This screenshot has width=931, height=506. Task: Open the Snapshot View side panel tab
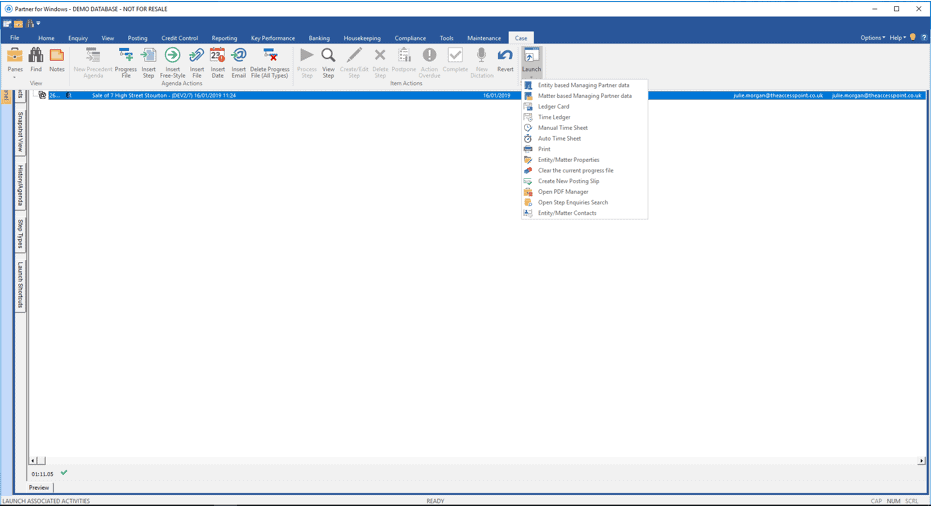coord(20,132)
